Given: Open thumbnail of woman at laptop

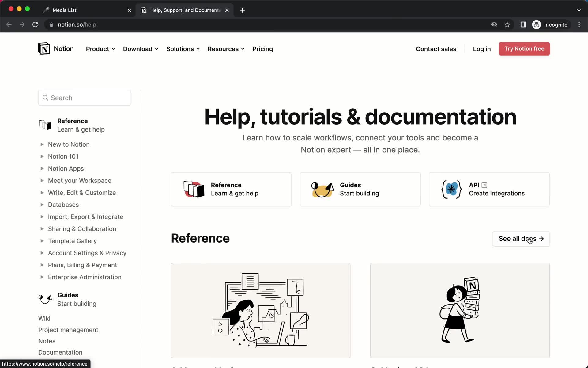Looking at the screenshot, I should coord(261,310).
